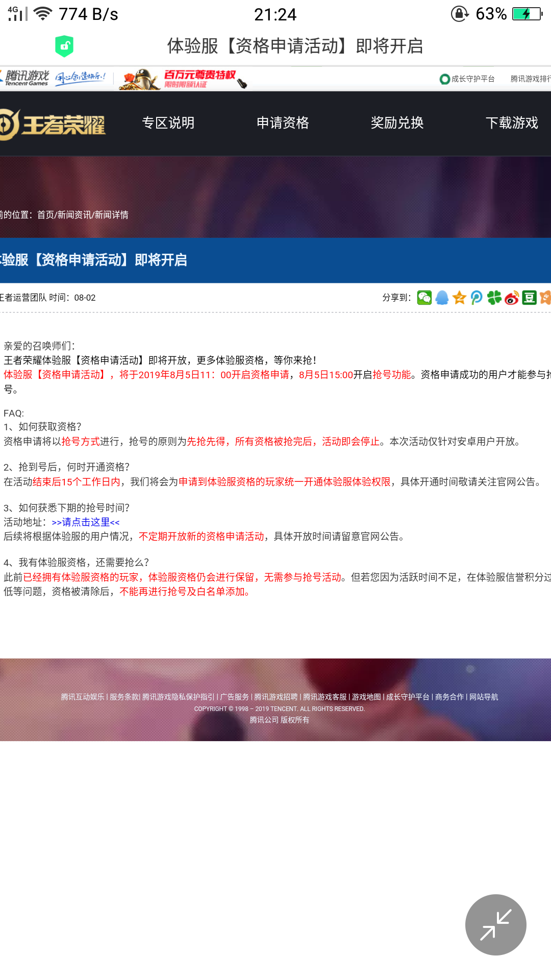Tap the gray exit-fullscreen floating button
551x980 pixels.
495,924
